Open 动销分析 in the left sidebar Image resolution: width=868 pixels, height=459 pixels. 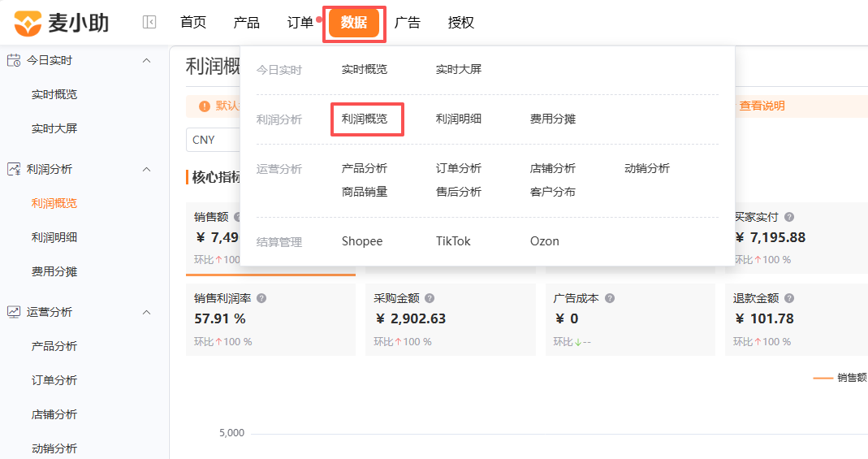coord(54,448)
